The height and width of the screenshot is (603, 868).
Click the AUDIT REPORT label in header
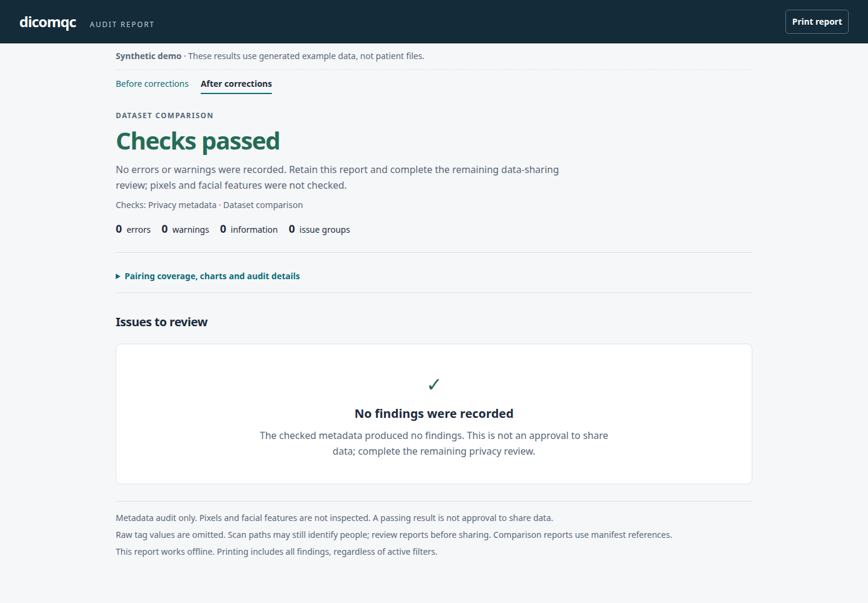pyautogui.click(x=122, y=25)
